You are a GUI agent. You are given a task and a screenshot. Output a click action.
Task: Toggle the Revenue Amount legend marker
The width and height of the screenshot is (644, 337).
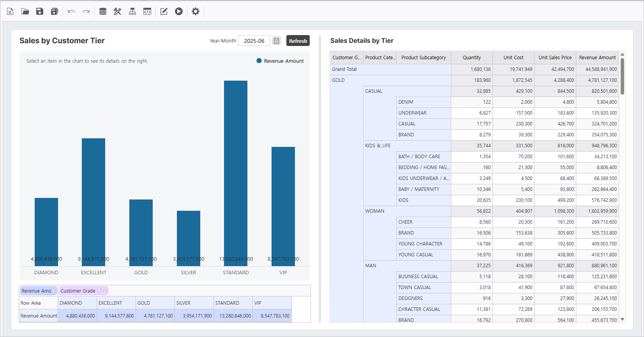(259, 61)
